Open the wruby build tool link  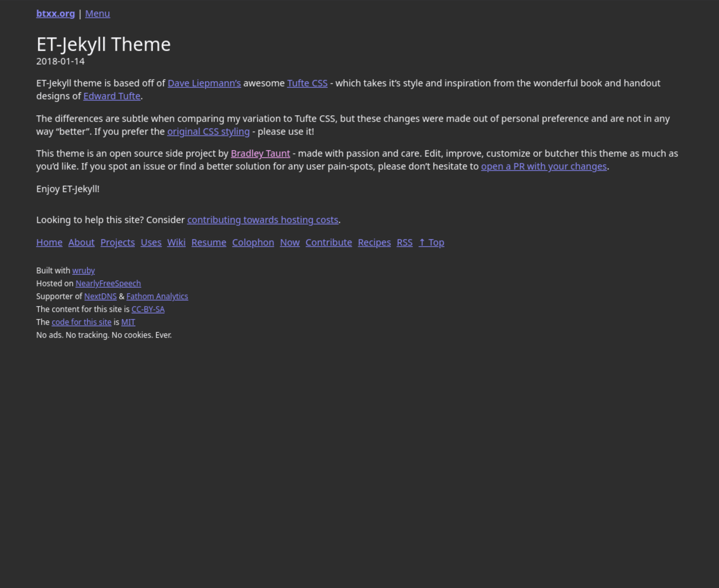pyautogui.click(x=83, y=271)
